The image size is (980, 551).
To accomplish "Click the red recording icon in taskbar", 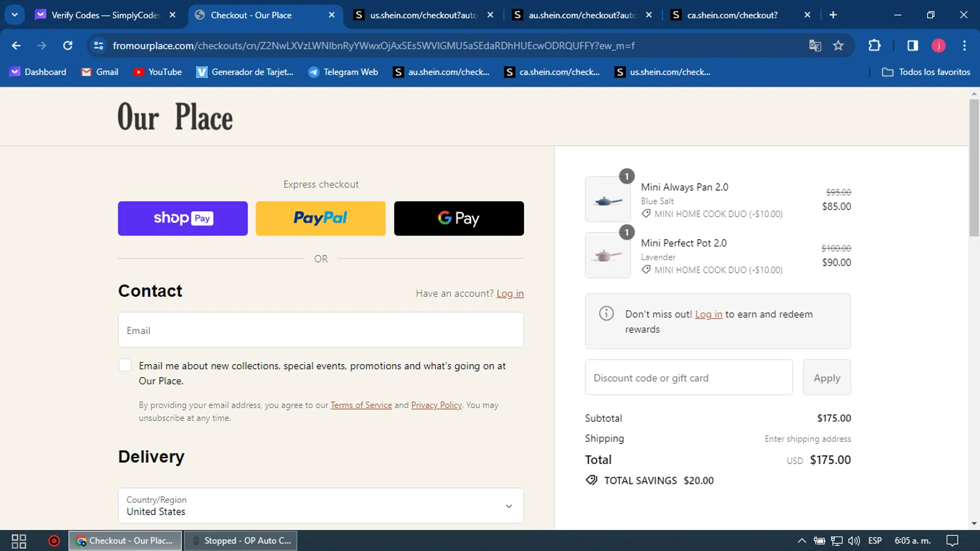I will [54, 541].
